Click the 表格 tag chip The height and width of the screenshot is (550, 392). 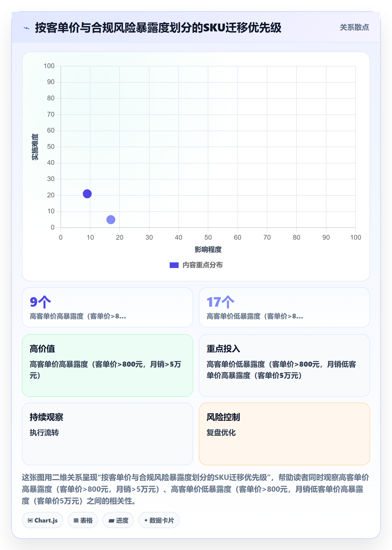pyautogui.click(x=83, y=520)
